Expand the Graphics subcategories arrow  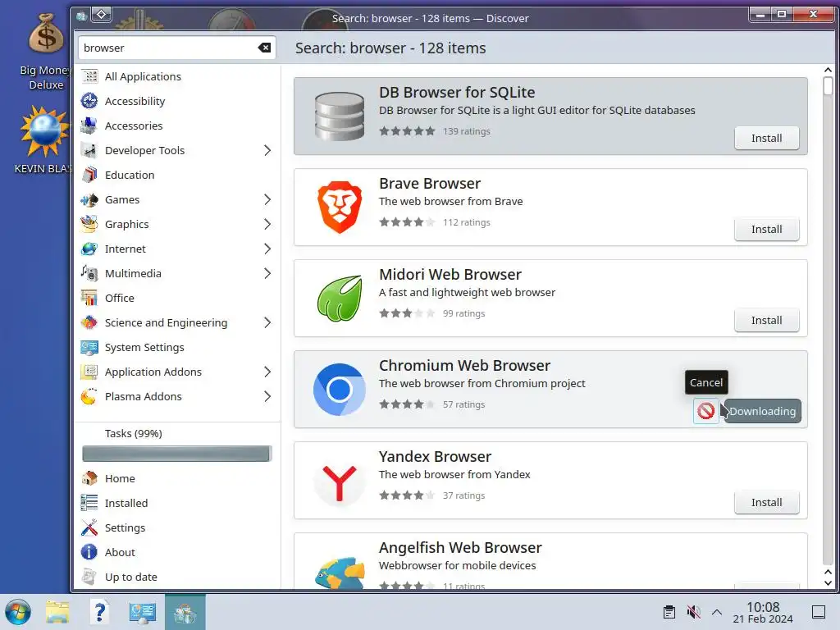[x=267, y=225]
